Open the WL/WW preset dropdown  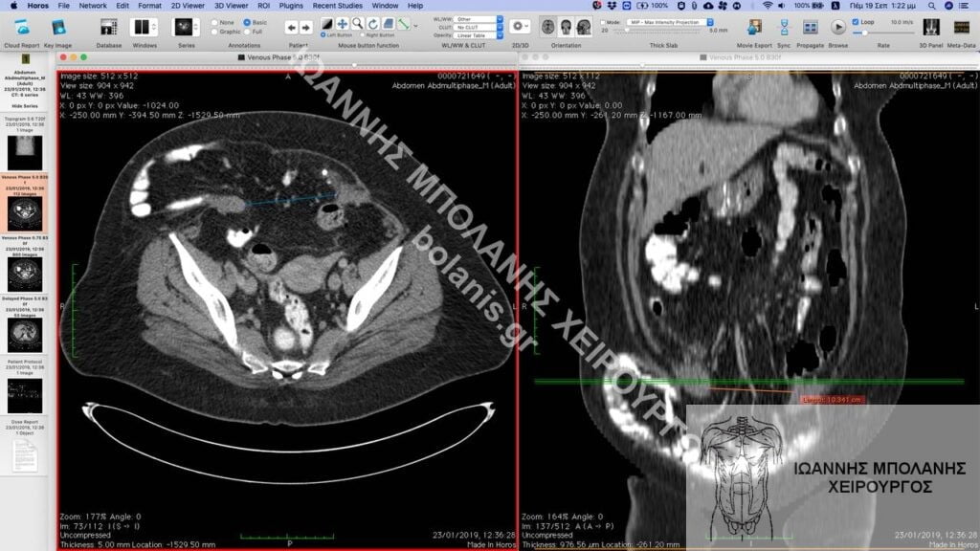[x=479, y=19]
